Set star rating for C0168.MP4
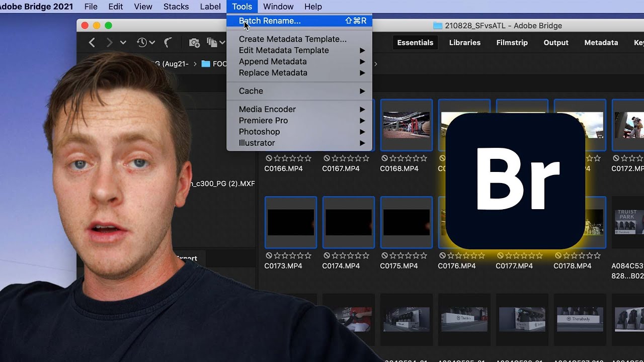This screenshot has height=362, width=644. pyautogui.click(x=408, y=158)
